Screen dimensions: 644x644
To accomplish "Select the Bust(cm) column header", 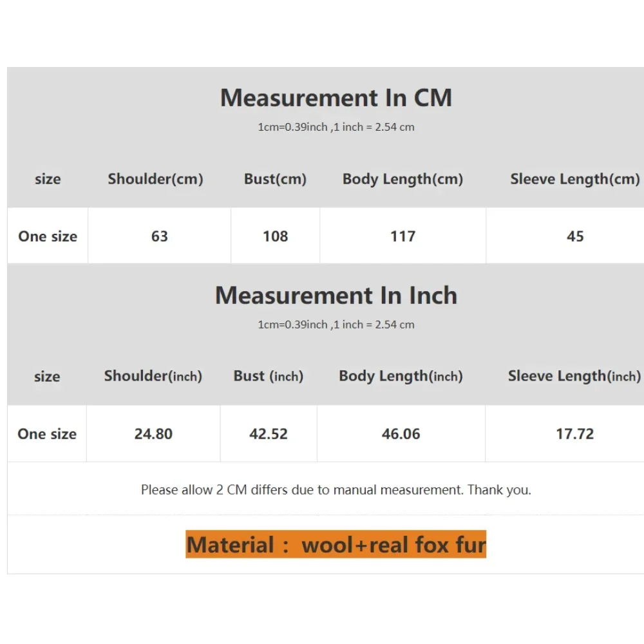I will coord(275,179).
